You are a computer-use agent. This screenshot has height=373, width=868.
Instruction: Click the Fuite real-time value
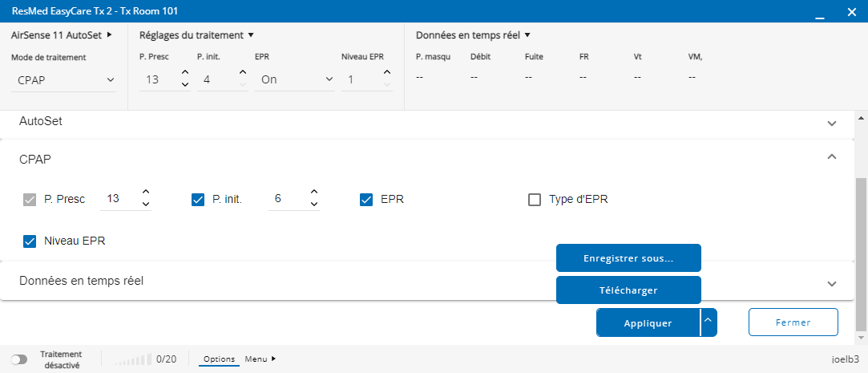[x=528, y=77]
